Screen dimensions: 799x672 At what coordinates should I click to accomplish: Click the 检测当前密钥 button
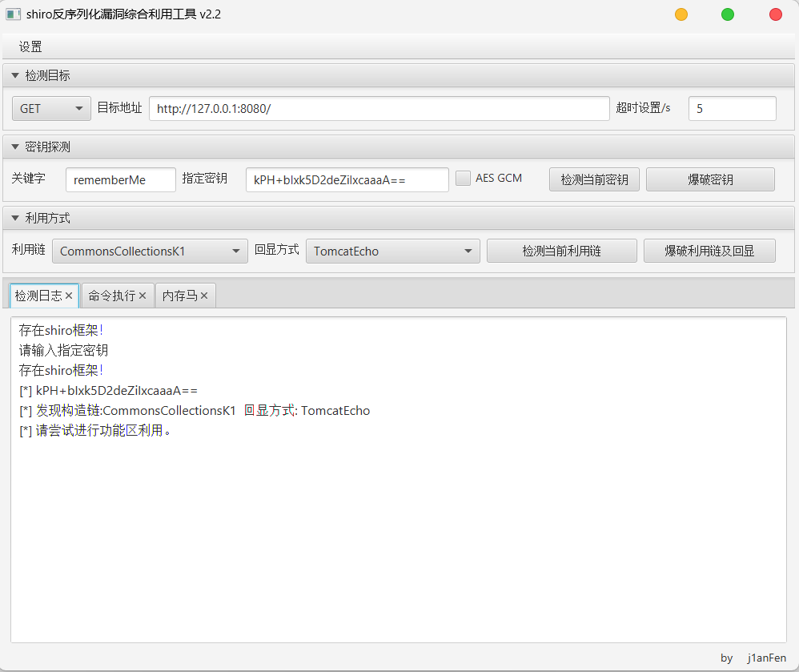pyautogui.click(x=594, y=180)
